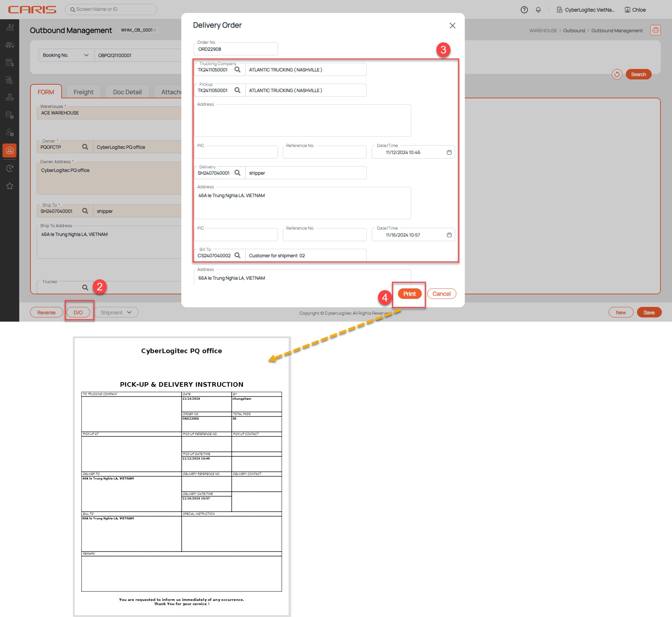Click the printer icon in the page header
The image size is (672, 617).
[x=656, y=30]
